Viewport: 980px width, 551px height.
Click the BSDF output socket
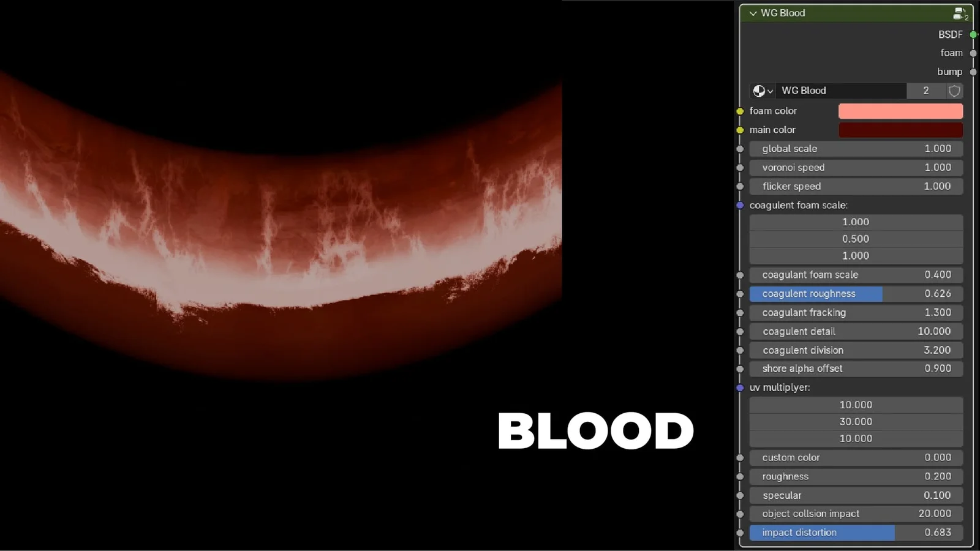973,35
